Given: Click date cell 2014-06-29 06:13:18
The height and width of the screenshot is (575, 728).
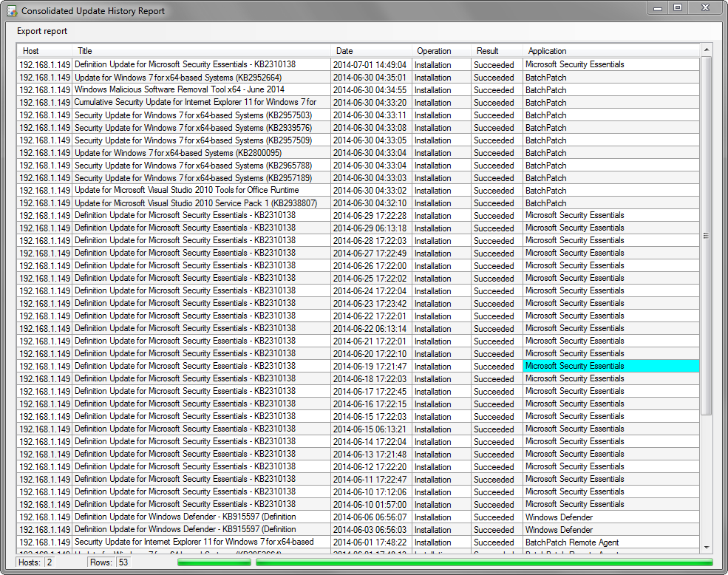Looking at the screenshot, I should coord(371,228).
